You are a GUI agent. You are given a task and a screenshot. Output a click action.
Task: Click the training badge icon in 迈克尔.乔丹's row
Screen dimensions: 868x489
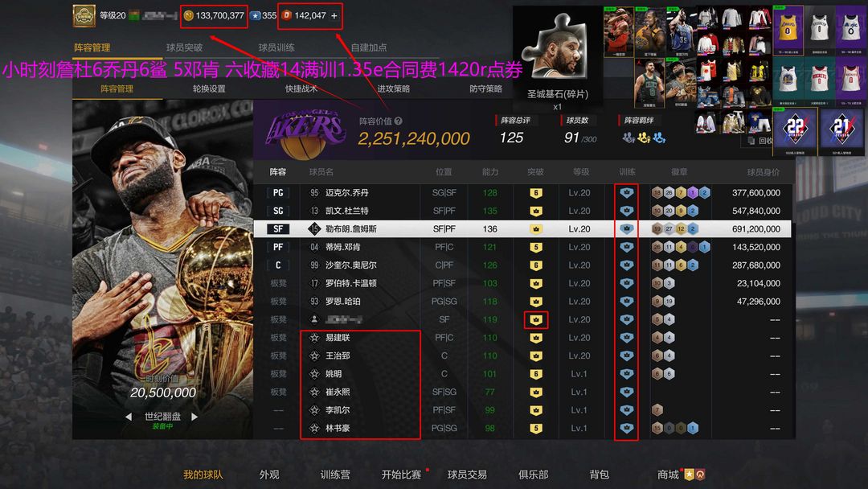tap(626, 193)
